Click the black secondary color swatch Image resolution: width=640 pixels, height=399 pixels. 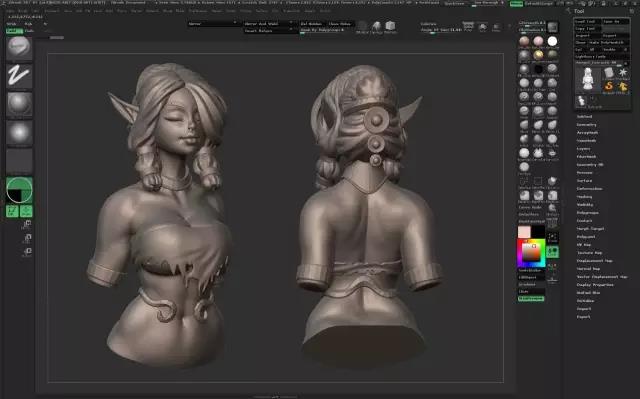pos(538,232)
